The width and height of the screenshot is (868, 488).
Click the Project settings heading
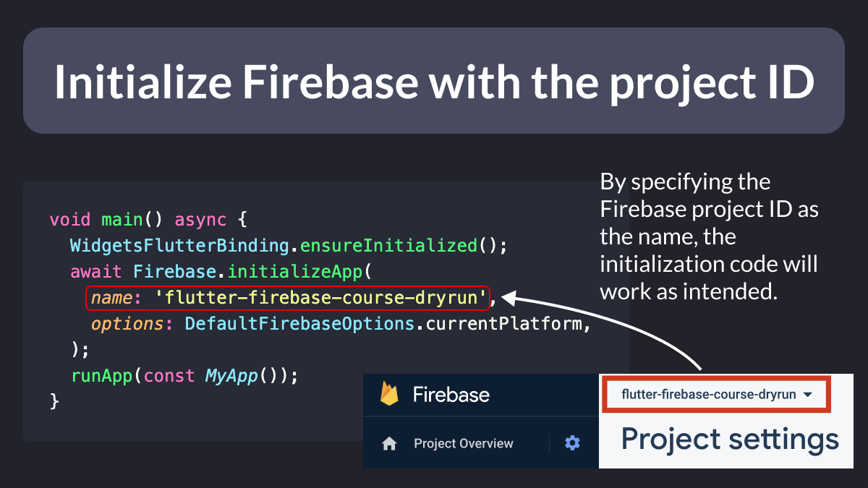click(x=730, y=439)
